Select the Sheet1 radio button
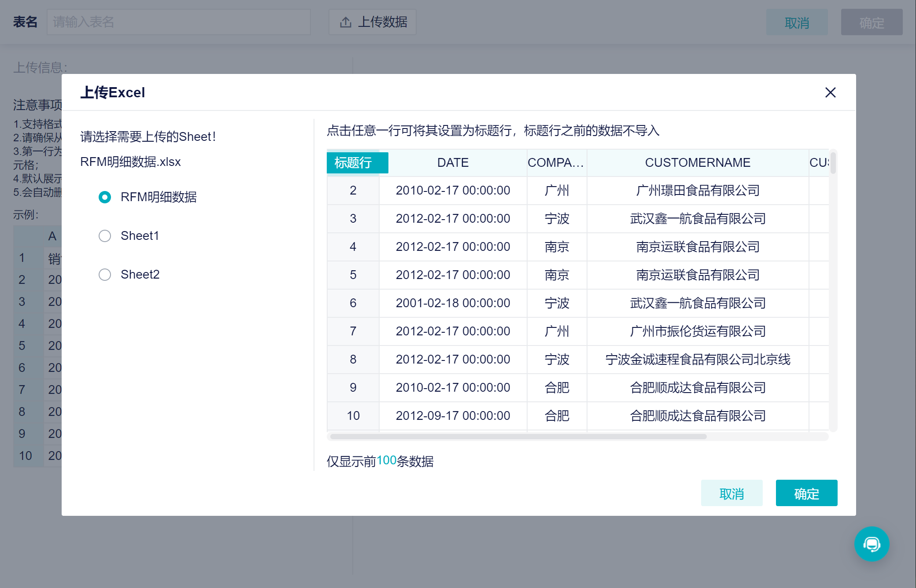The height and width of the screenshot is (588, 916). click(x=105, y=236)
